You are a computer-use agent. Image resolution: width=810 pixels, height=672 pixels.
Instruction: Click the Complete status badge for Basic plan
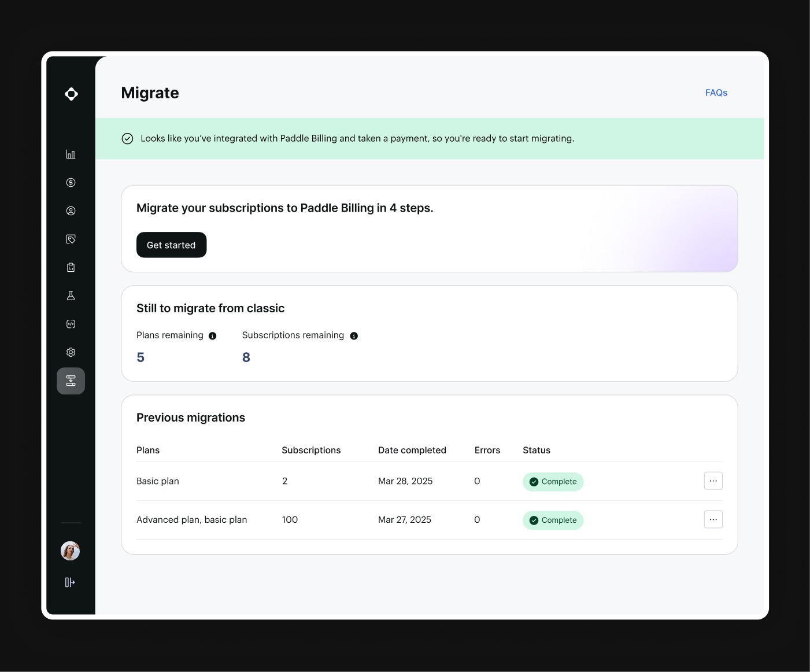(553, 482)
